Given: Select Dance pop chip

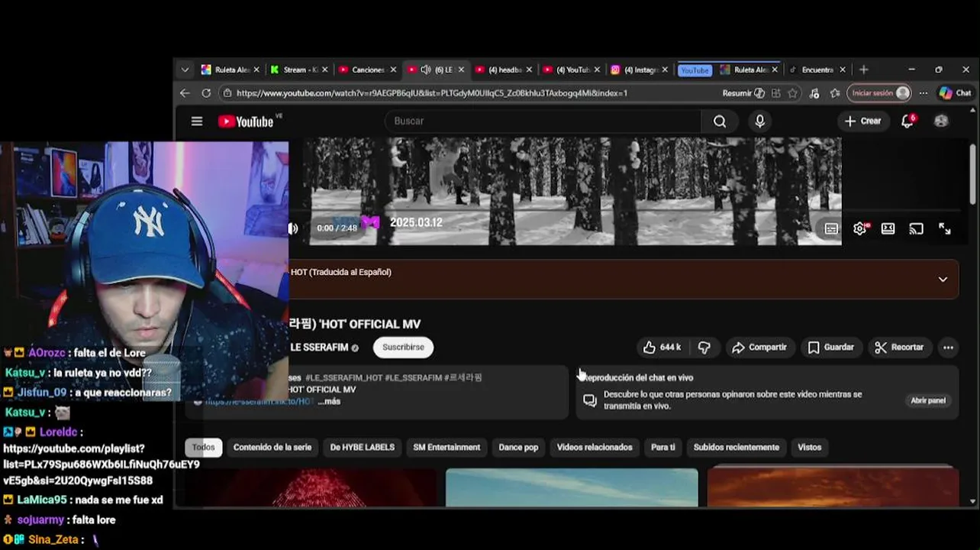Looking at the screenshot, I should tap(518, 447).
